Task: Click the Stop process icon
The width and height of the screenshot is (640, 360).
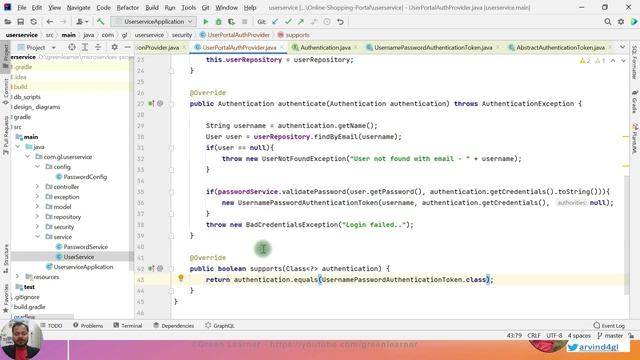Action: click(244, 22)
